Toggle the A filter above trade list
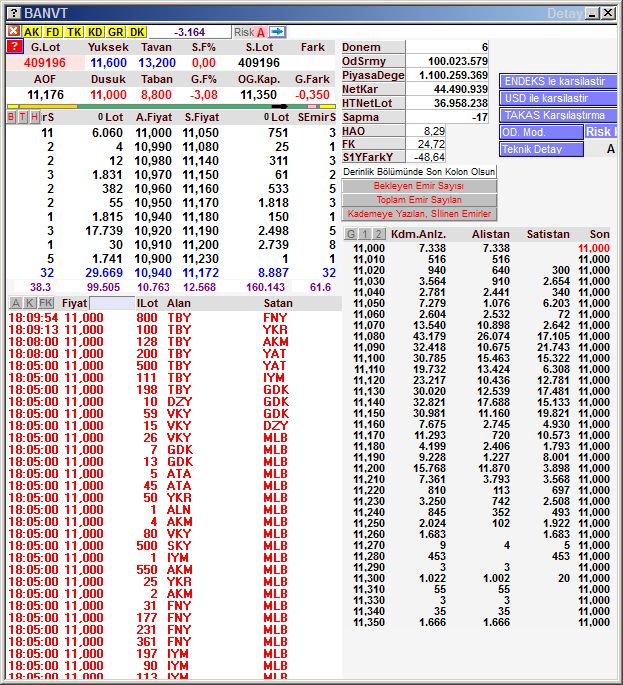This screenshot has height=685, width=623. pyautogui.click(x=16, y=303)
